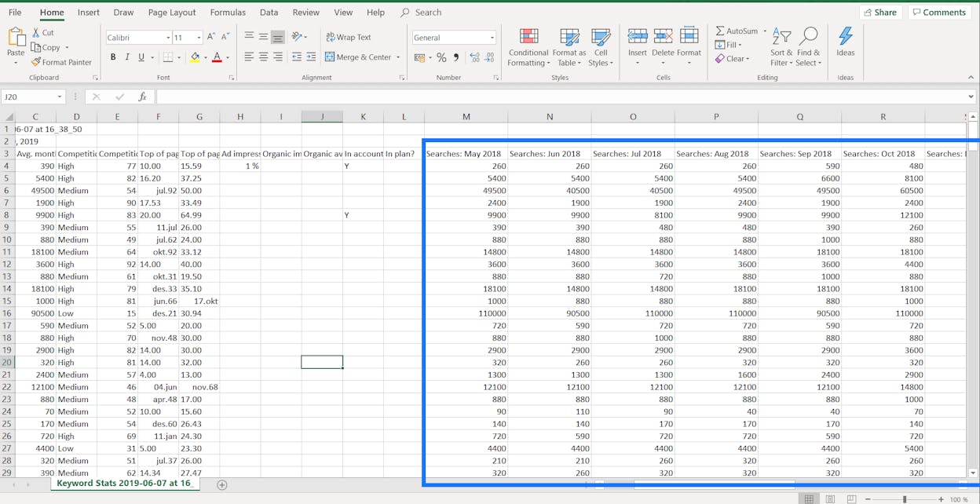Toggle Italic formatting
Viewport: 980px width, 504px height.
127,57
